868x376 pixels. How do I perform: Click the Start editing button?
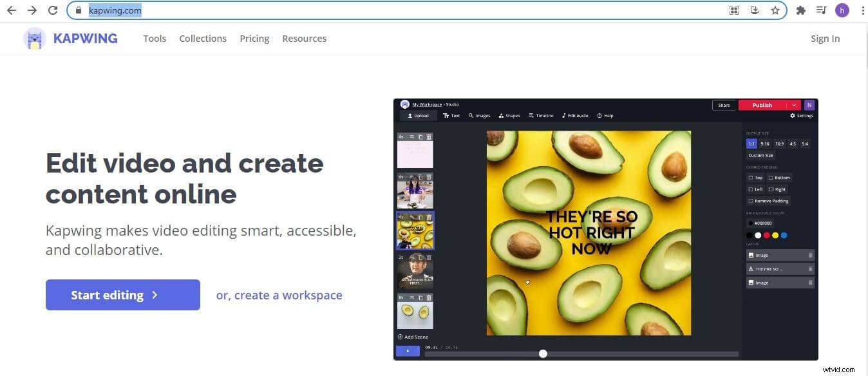122,295
